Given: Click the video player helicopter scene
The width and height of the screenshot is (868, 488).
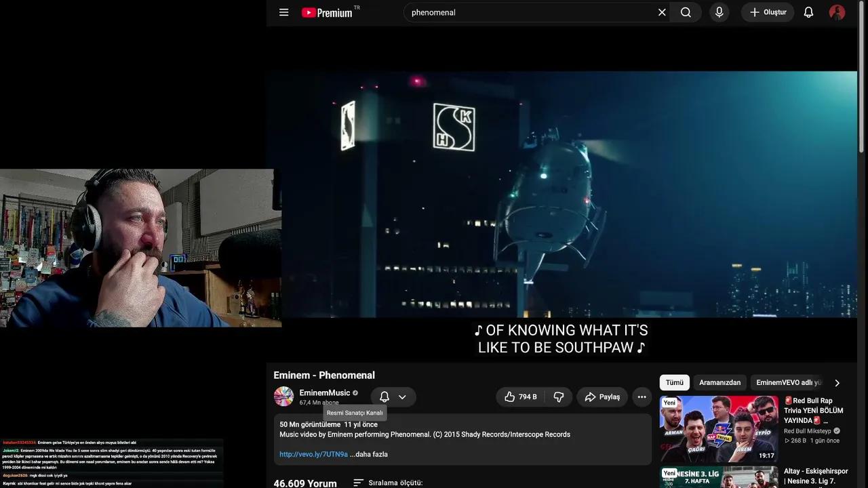Looking at the screenshot, I should [561, 195].
